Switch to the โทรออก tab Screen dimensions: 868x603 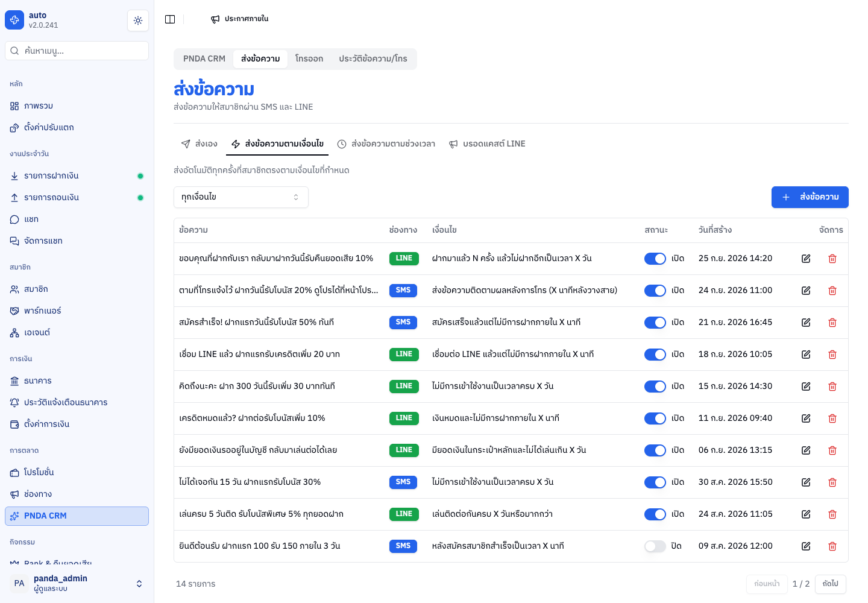(x=309, y=59)
